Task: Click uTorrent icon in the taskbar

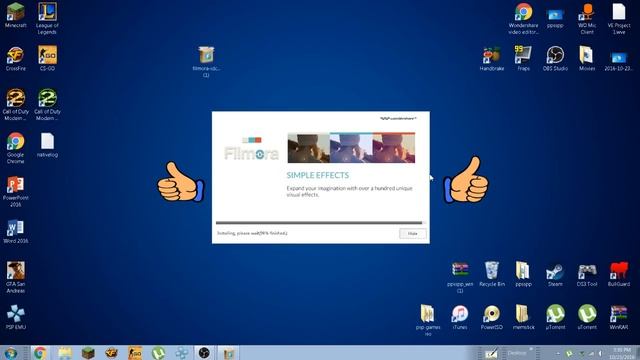Action: tap(158, 353)
